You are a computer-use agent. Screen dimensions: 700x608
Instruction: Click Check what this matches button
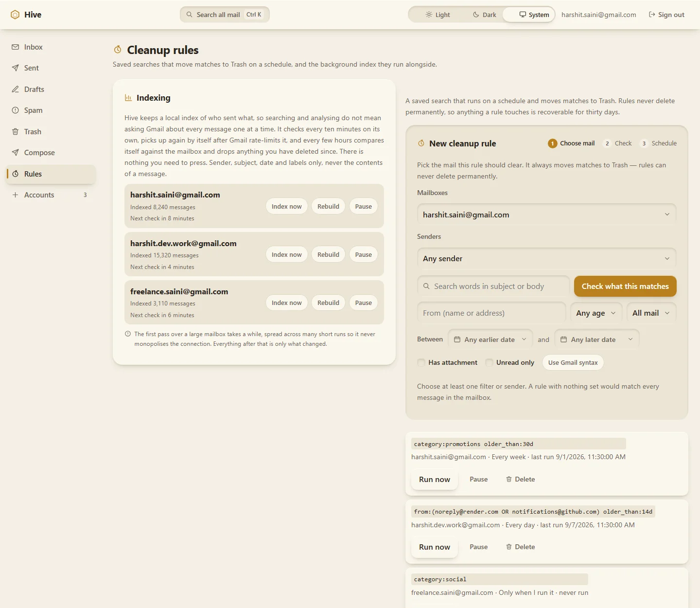[625, 286]
